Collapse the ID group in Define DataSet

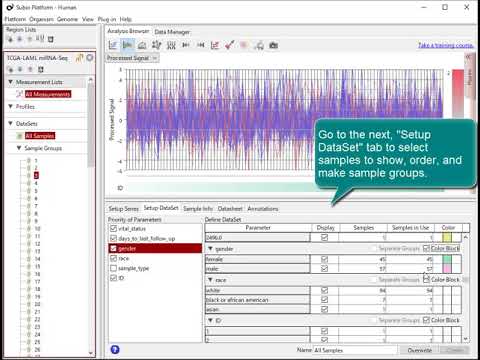[210, 320]
